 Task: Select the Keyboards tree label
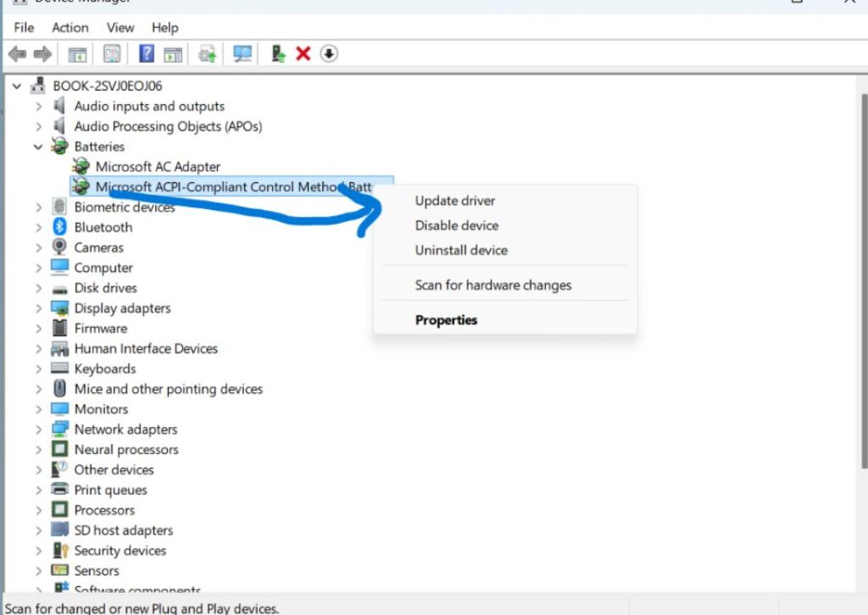coord(105,368)
